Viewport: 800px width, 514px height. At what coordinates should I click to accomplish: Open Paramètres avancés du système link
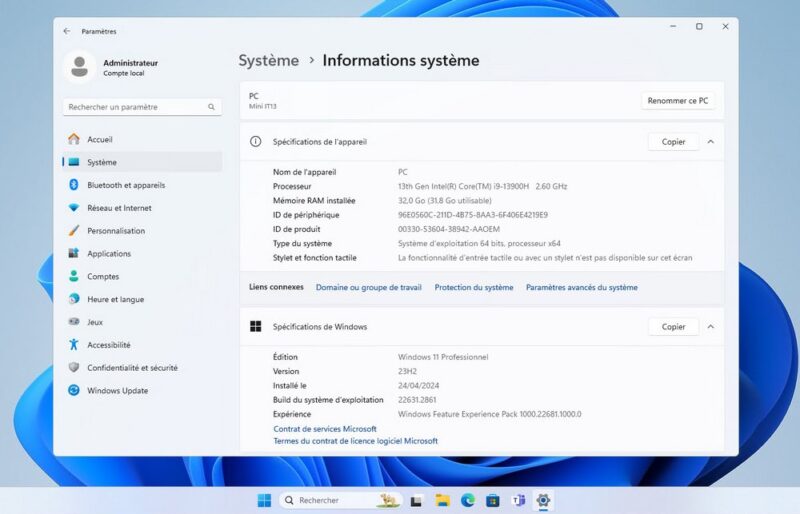(581, 288)
